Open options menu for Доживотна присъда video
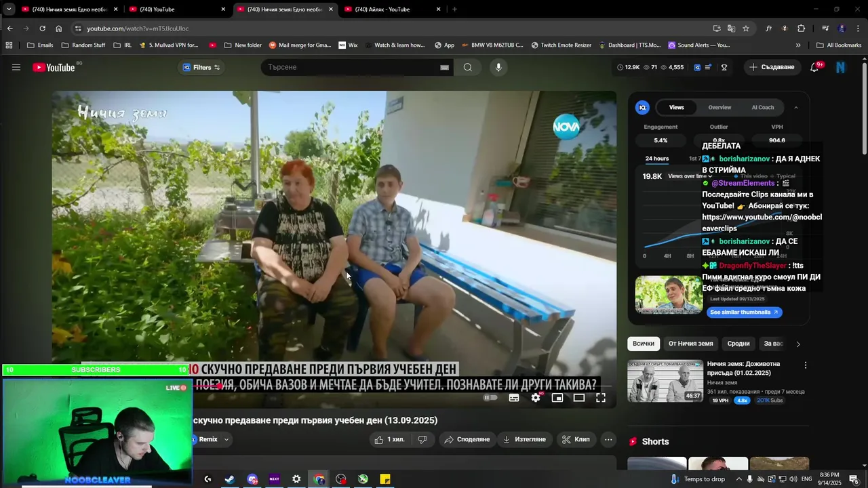The image size is (868, 488). [806, 365]
